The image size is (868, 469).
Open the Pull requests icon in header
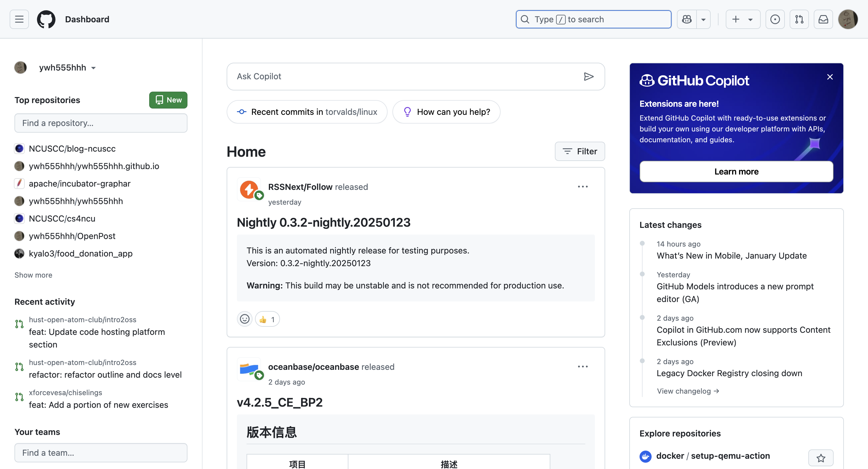pyautogui.click(x=799, y=19)
